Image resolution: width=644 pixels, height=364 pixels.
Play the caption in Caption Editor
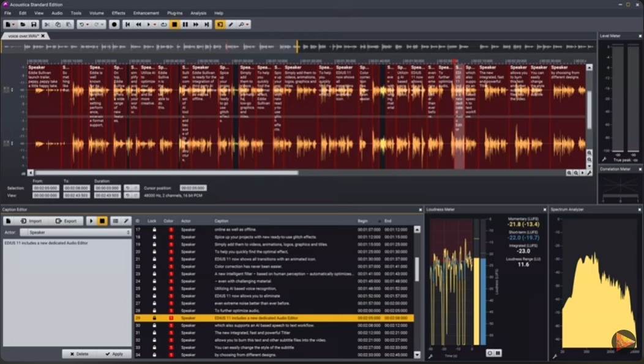pyautogui.click(x=91, y=221)
